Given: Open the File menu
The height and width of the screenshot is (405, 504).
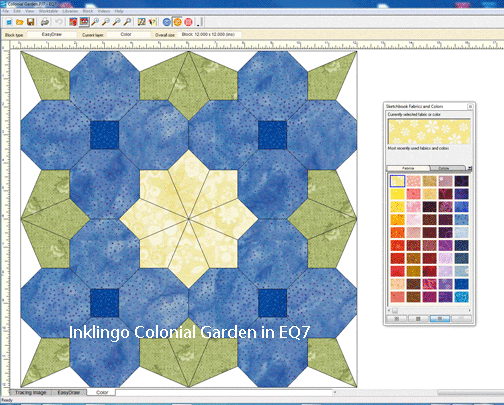Looking at the screenshot, I should 6,11.
